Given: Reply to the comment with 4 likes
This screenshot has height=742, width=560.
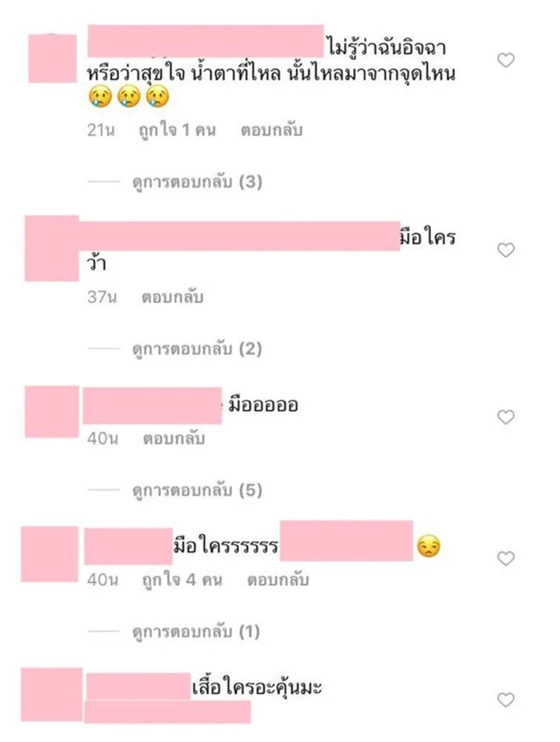Looking at the screenshot, I should click(x=278, y=580).
